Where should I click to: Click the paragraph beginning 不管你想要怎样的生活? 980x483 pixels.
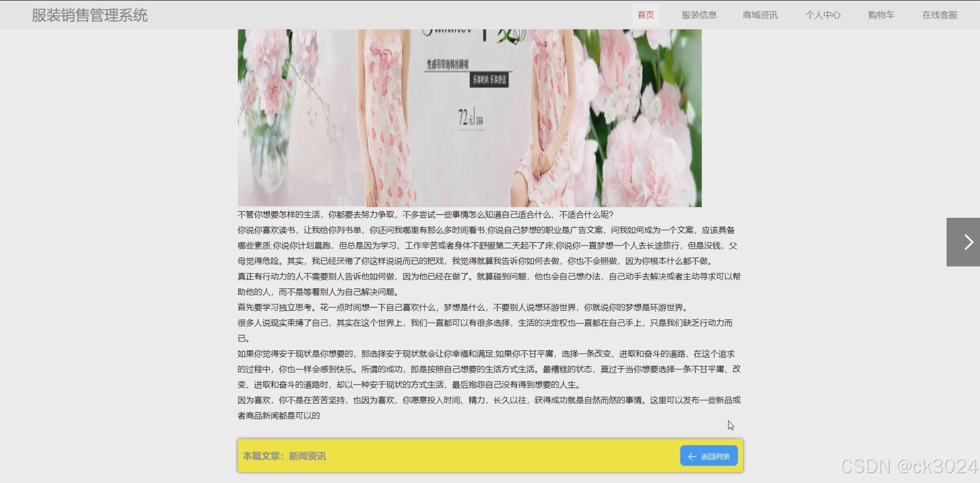point(425,215)
